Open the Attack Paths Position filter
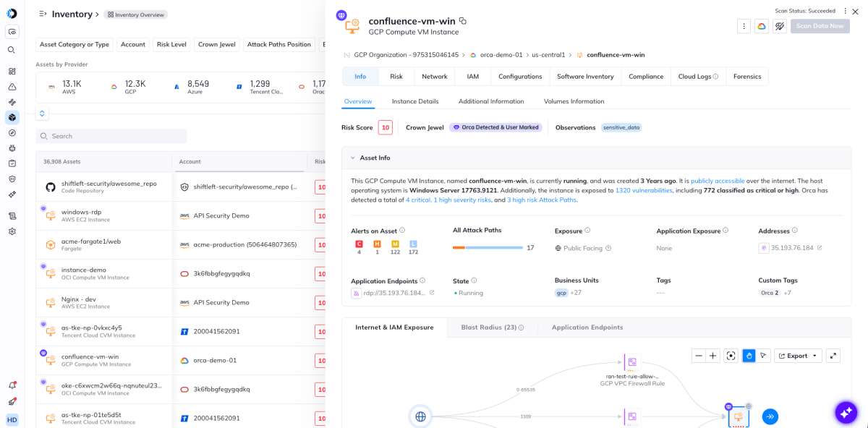The height and width of the screenshot is (428, 868). [279, 45]
